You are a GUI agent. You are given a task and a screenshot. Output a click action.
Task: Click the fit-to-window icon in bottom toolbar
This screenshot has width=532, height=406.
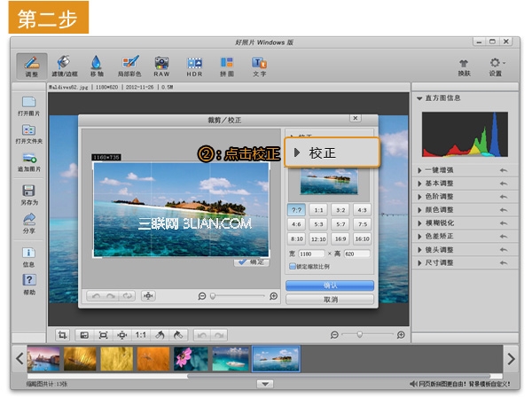click(x=103, y=335)
